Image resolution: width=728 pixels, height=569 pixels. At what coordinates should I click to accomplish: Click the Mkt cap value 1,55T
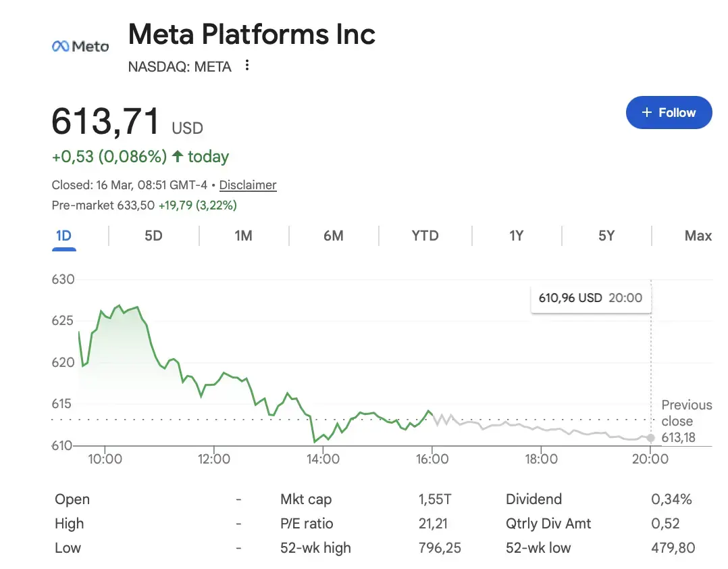(x=434, y=500)
